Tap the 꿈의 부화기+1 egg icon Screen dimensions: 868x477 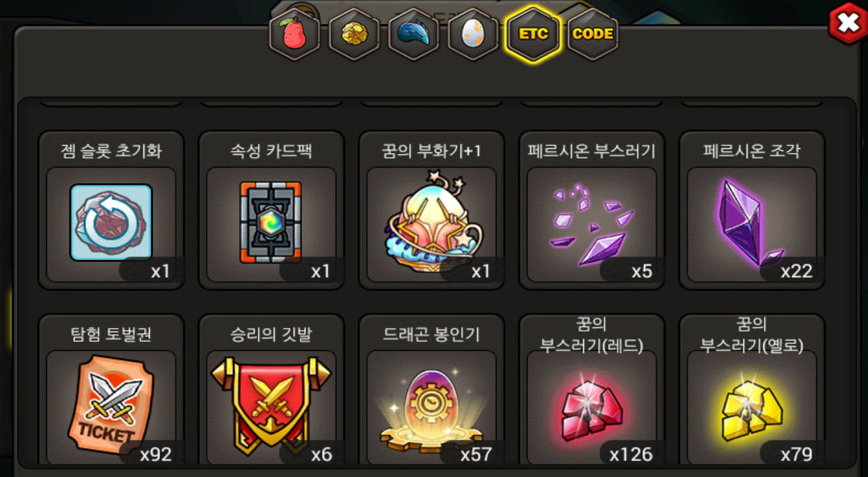[x=431, y=221]
